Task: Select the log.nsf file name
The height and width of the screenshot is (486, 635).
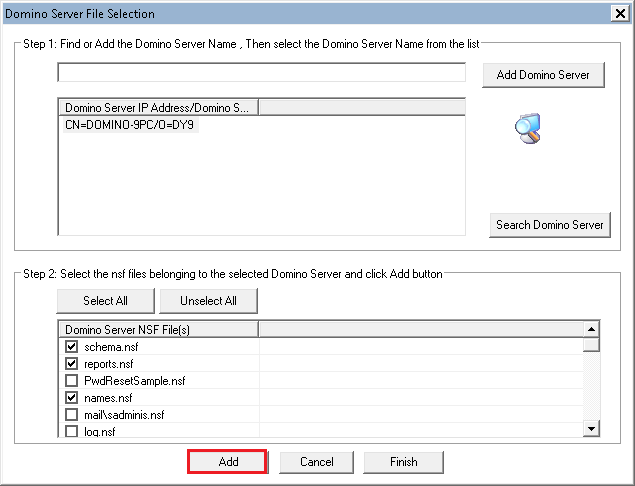Action: [100, 432]
